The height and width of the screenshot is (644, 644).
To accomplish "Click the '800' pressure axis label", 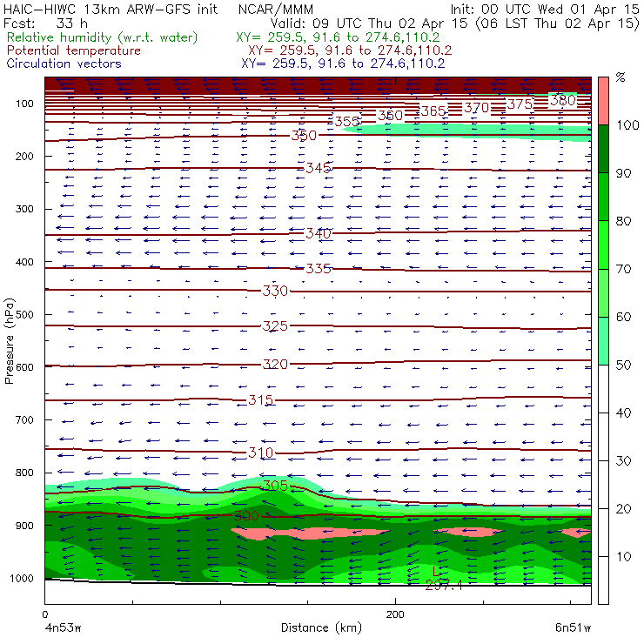I will [24, 473].
